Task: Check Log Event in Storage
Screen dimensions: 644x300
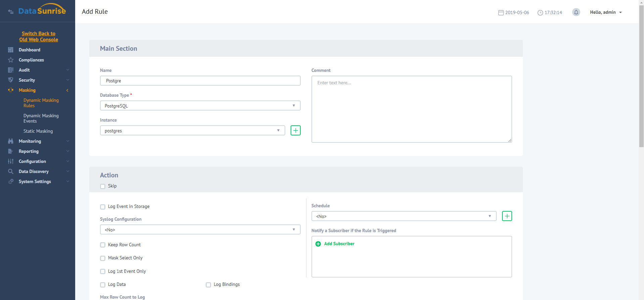Action: tap(103, 207)
